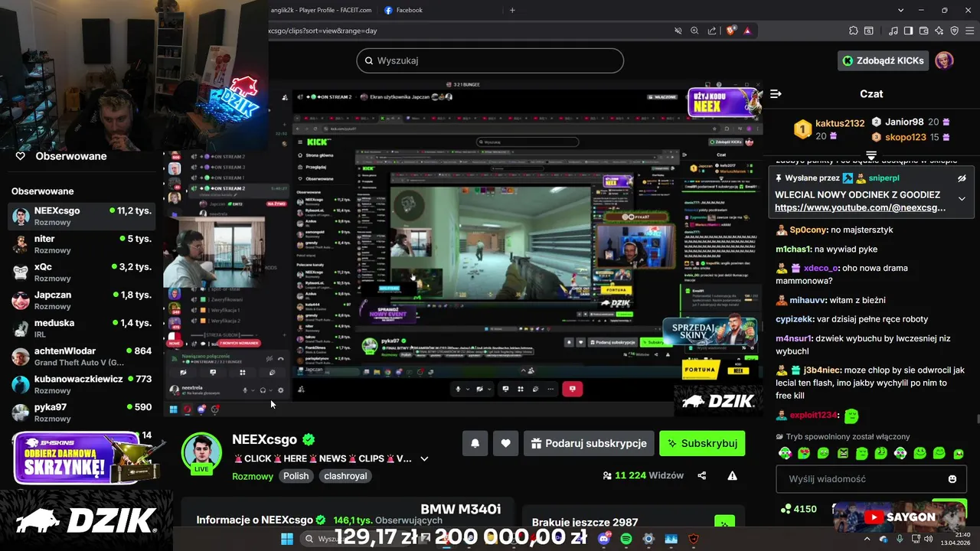Viewport: 980px width, 551px height.
Task: Open the Japczan channel in followed list
Action: point(82,300)
